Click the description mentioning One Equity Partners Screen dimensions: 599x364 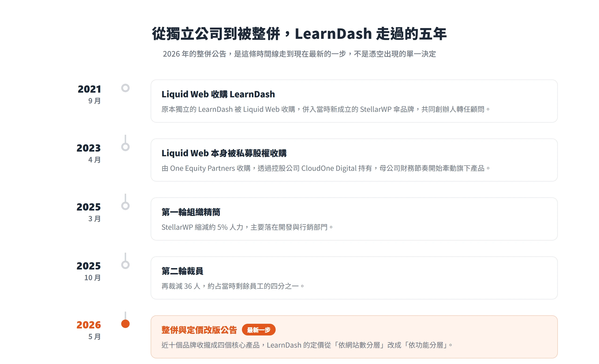click(x=326, y=168)
